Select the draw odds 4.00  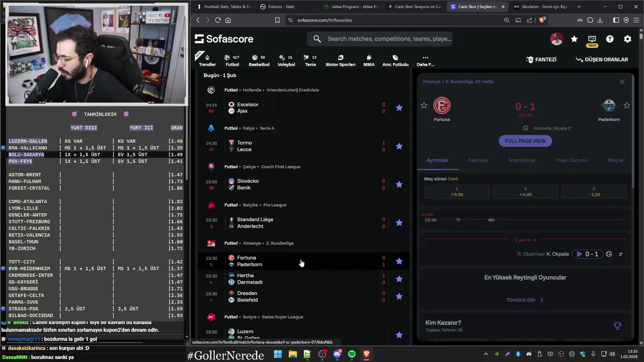click(x=525, y=192)
